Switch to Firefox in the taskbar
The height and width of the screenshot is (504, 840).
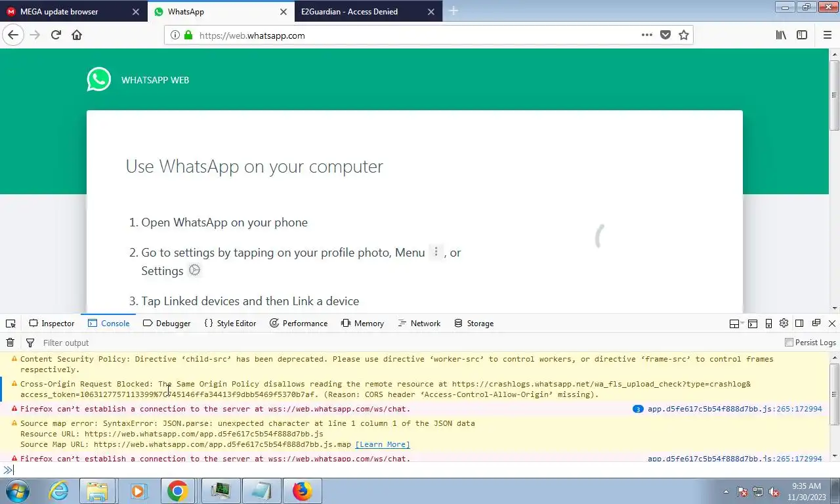tap(302, 491)
